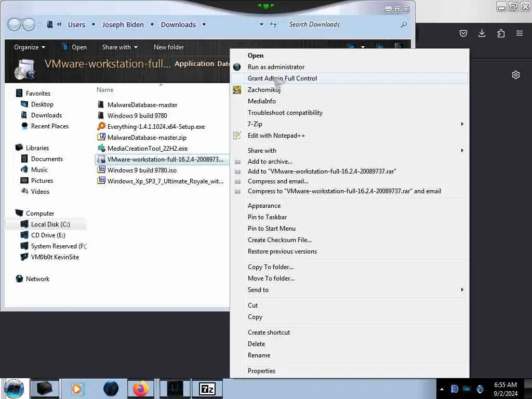Select Libraries in the navigation pane
The image size is (532, 399).
pyautogui.click(x=32, y=148)
